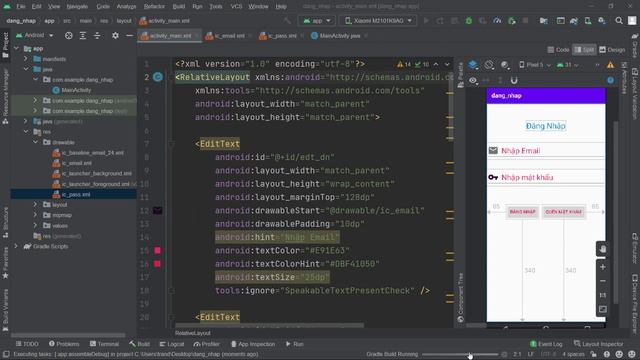The image size is (640, 360).
Task: Open Android project view dropdown
Action: [35, 36]
